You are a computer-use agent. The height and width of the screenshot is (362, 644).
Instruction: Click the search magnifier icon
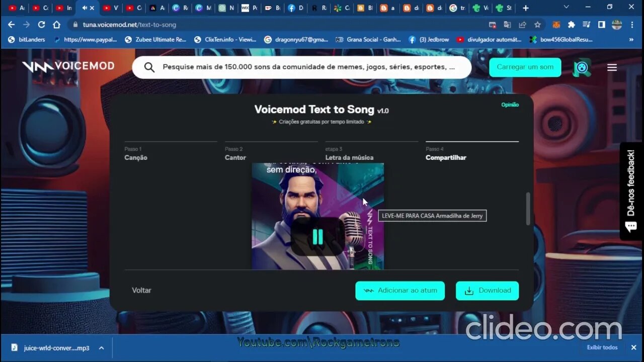click(x=149, y=67)
